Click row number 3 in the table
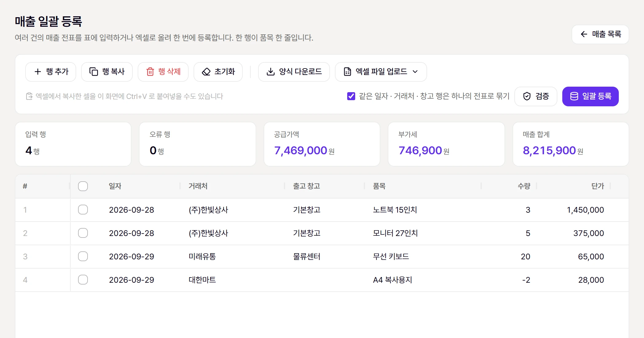This screenshot has height=338, width=644. pyautogui.click(x=25, y=257)
